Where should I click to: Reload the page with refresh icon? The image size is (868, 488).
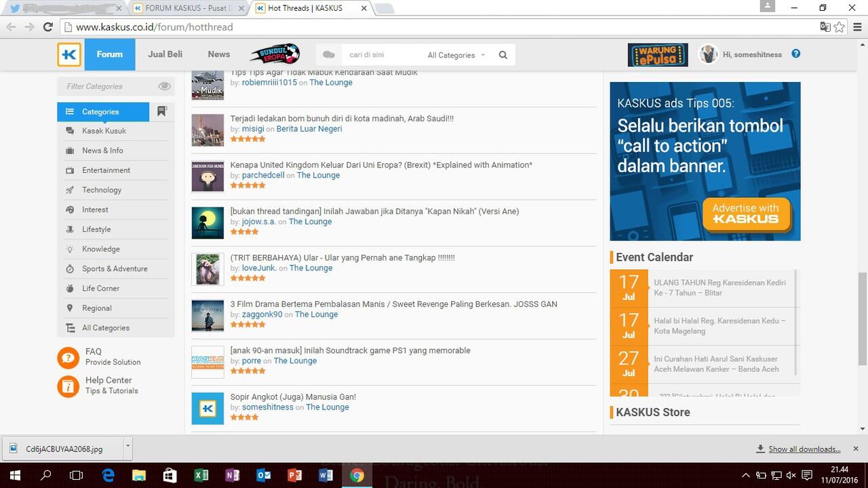(x=47, y=27)
